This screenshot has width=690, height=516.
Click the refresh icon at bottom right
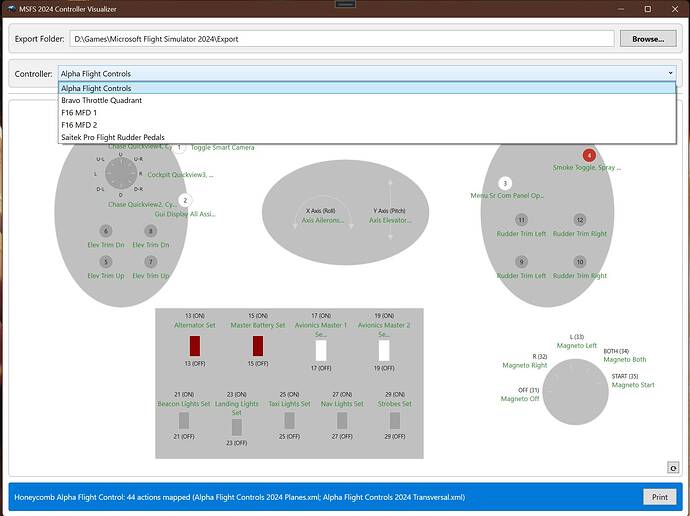pos(673,468)
